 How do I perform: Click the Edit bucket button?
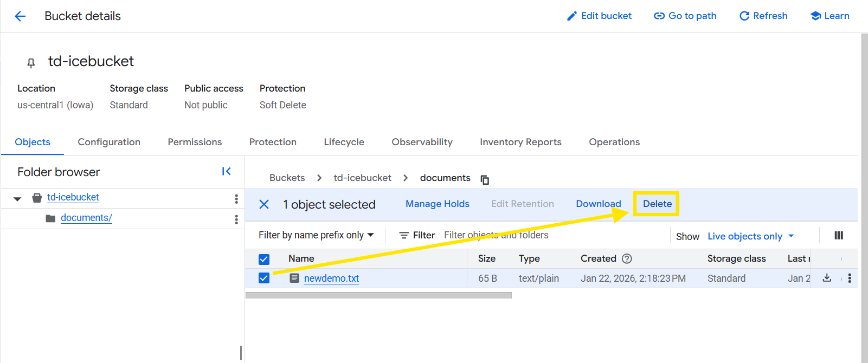pyautogui.click(x=599, y=16)
